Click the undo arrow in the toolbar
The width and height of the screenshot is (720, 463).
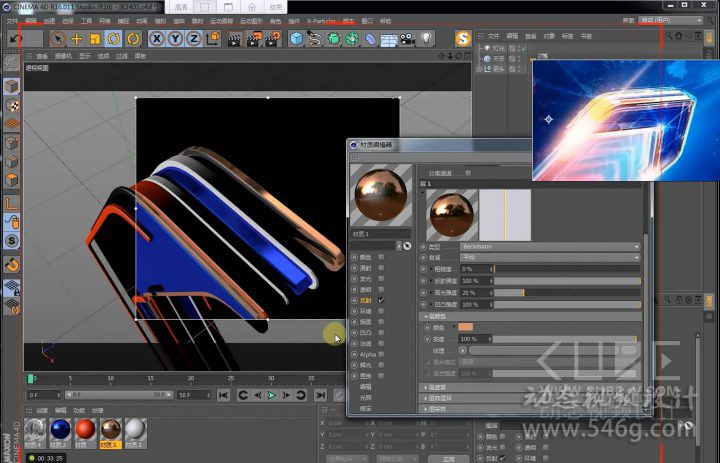[x=15, y=38]
